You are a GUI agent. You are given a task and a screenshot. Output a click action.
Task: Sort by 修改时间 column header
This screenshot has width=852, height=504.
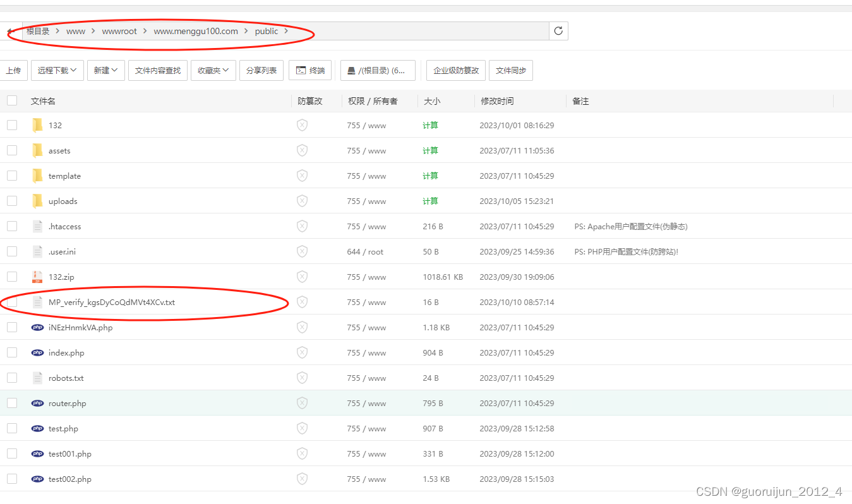pos(497,101)
